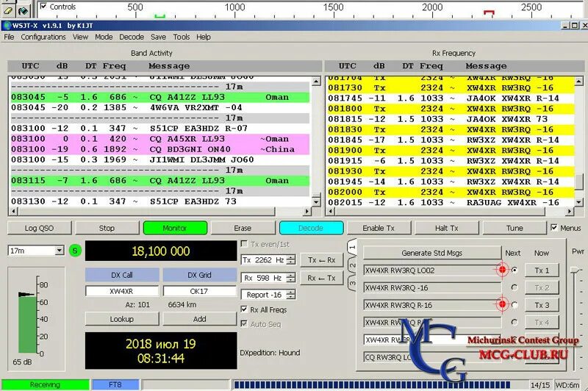Click the eraser icon in waterfall toolbar
The width and height of the screenshot is (588, 391).
pyautogui.click(x=8, y=11)
